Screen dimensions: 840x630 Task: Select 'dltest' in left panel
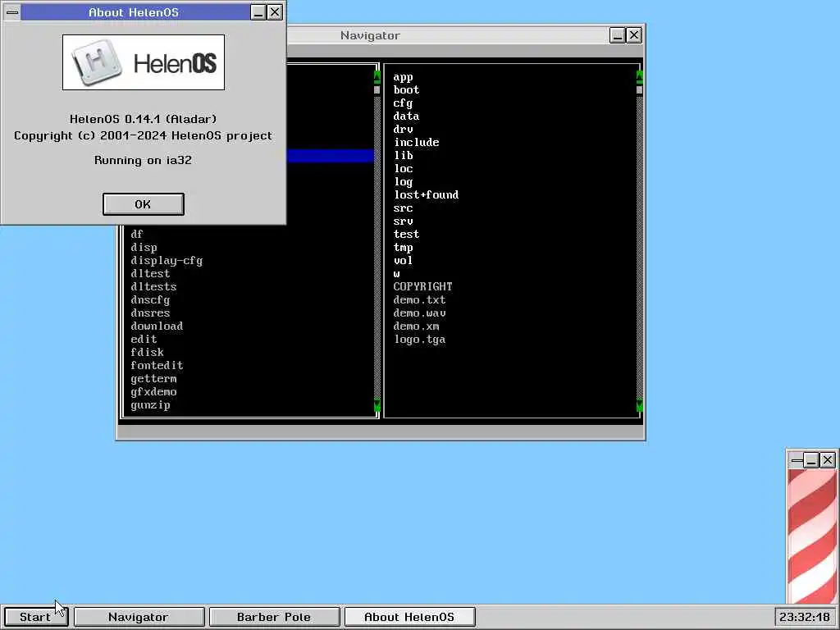[x=150, y=274]
